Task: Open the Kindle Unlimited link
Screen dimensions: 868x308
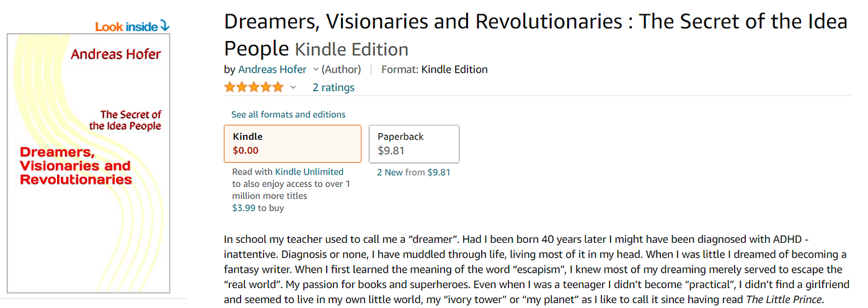Action: pos(309,172)
